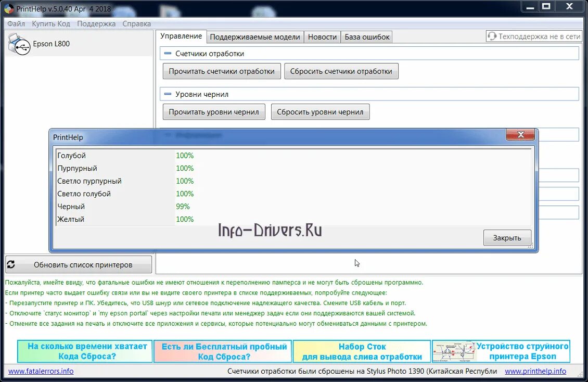Open the Файл menu
This screenshot has width=588, height=382.
(x=16, y=23)
